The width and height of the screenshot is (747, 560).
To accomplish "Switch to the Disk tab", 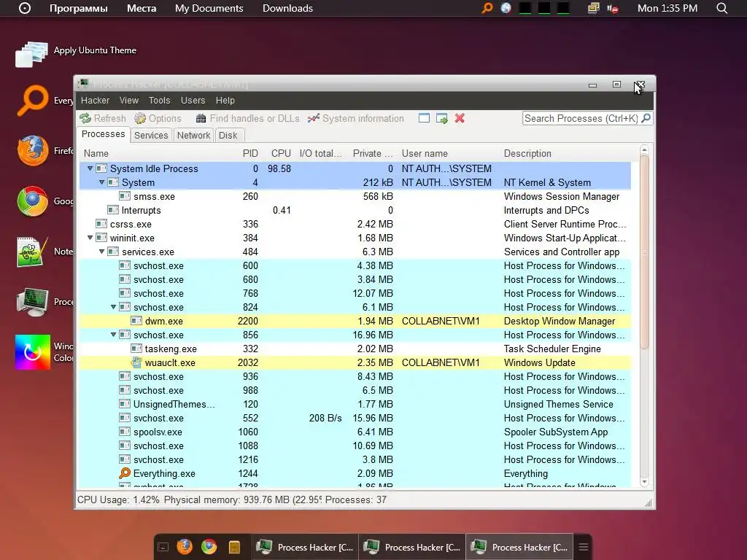I will (228, 135).
